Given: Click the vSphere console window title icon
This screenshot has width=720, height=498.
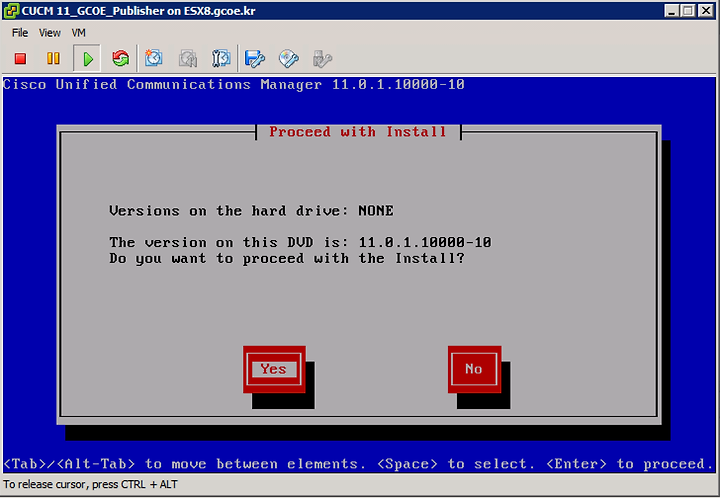Looking at the screenshot, I should pos(11,11).
